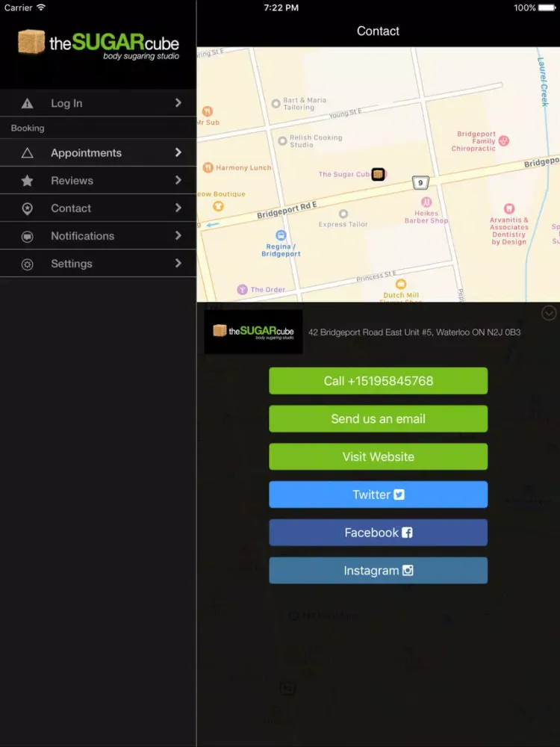
Task: Call +15195845768 button
Action: coord(378,381)
